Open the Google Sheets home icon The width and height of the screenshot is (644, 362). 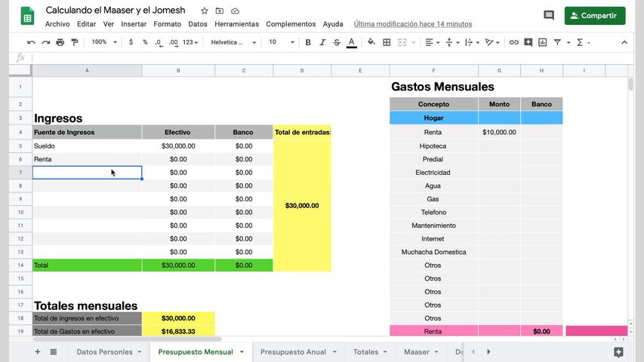(x=27, y=16)
